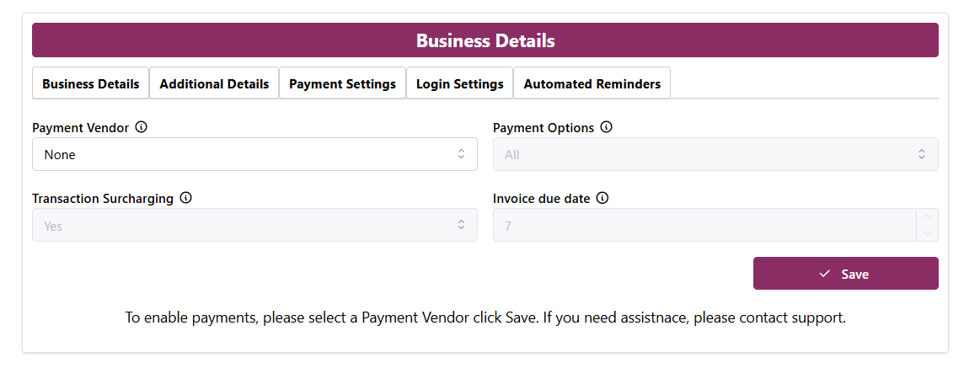Save the payment settings
Image resolution: width=980 pixels, height=379 pixels.
click(x=845, y=274)
